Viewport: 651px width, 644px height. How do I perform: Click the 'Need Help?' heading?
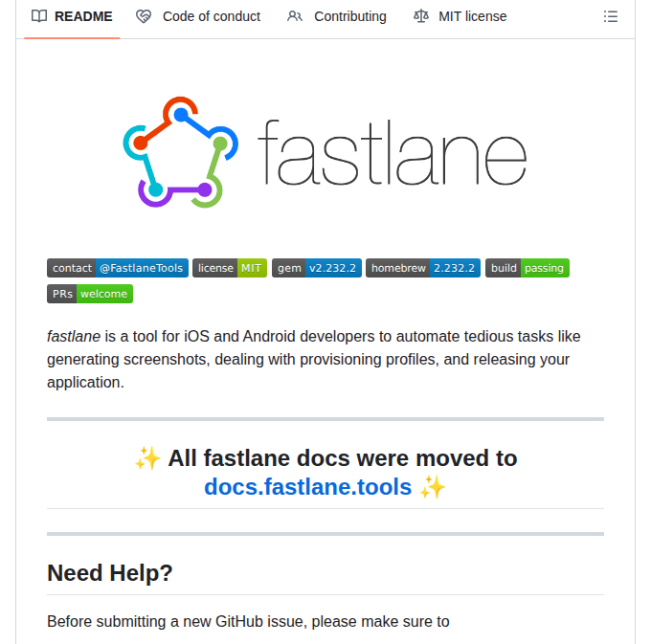109,573
